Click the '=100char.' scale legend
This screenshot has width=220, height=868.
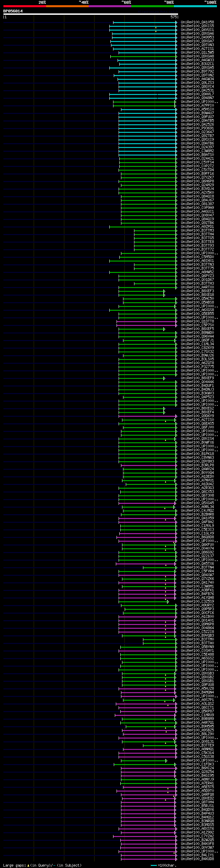tap(164, 865)
